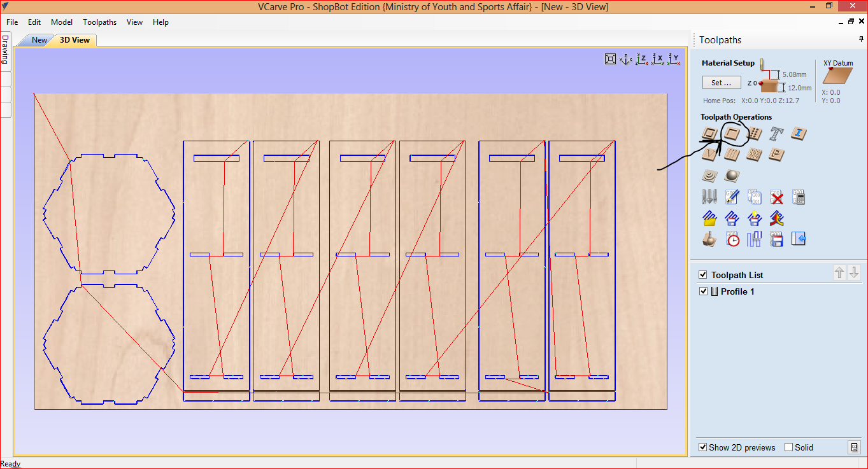868x469 pixels.
Task: View the model along the Y axis
Action: coord(674,59)
